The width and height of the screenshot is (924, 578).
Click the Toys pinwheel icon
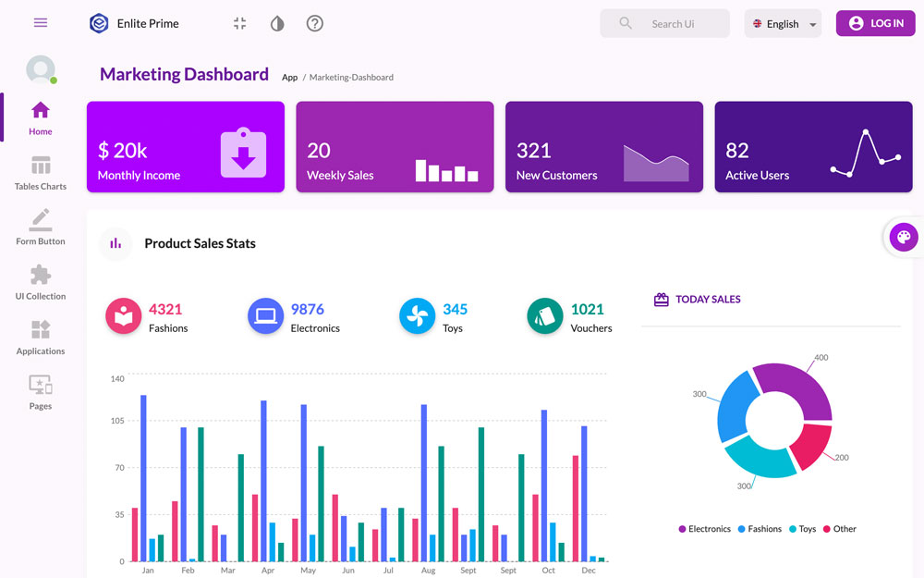click(417, 316)
